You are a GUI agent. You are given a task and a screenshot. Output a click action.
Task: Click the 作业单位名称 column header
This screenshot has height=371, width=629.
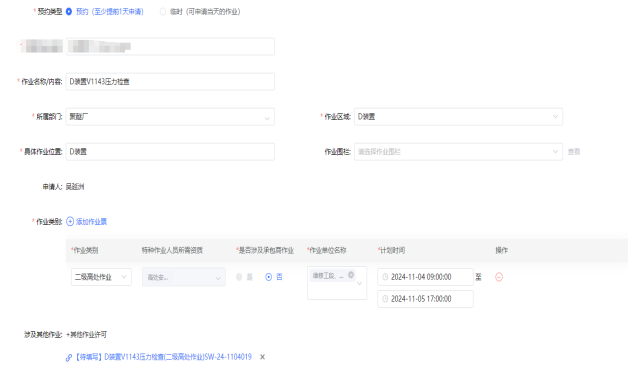point(327,250)
